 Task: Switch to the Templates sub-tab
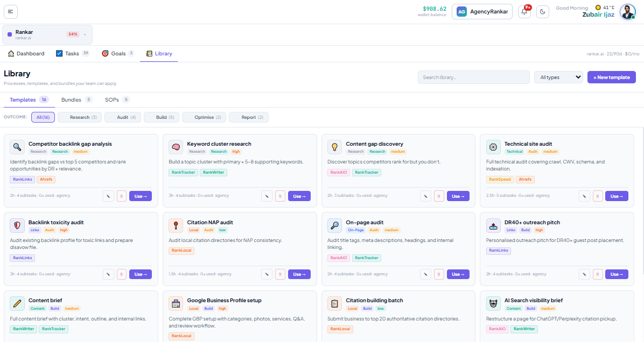coord(29,99)
